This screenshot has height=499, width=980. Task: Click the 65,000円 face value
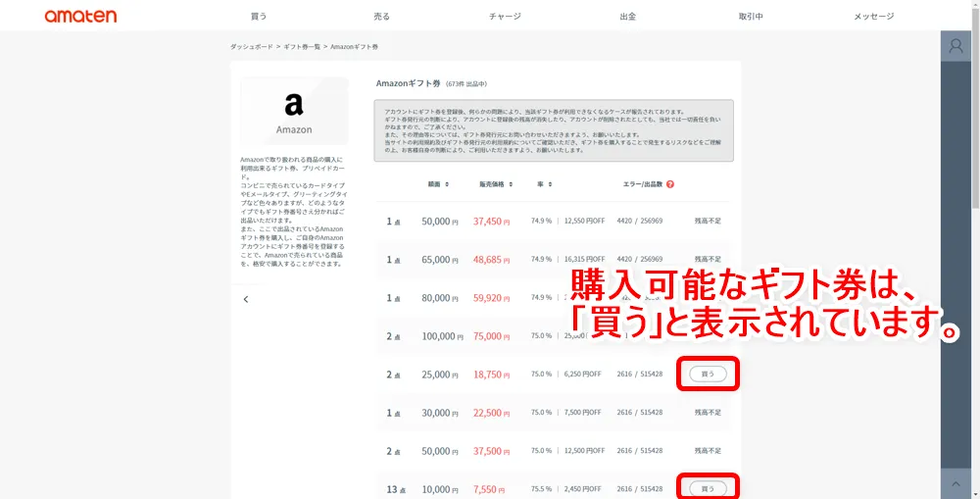pos(440,260)
